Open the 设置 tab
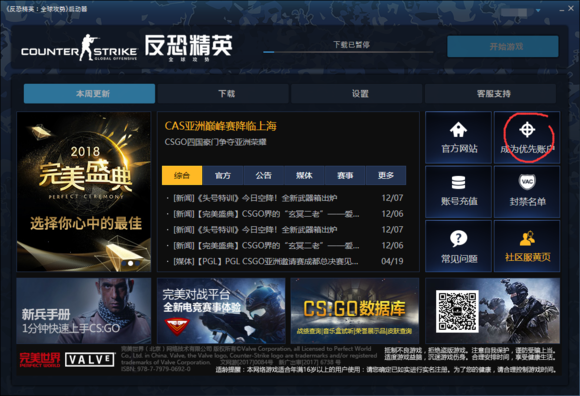 pyautogui.click(x=357, y=94)
